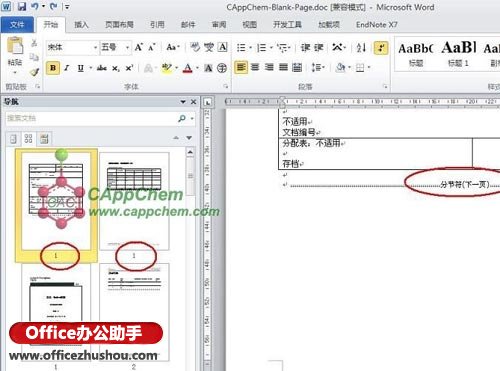The image size is (500, 371).
Task: Click the Copy icon in clipboard group
Action: 34,57
